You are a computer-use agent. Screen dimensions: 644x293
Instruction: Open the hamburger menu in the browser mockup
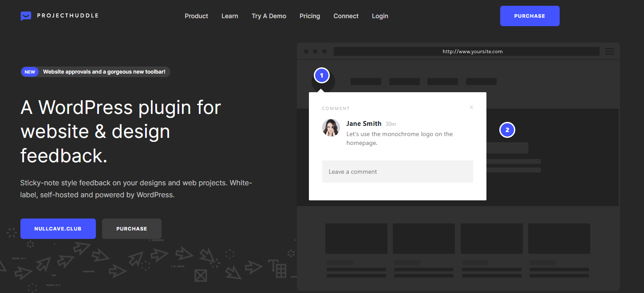(x=609, y=51)
